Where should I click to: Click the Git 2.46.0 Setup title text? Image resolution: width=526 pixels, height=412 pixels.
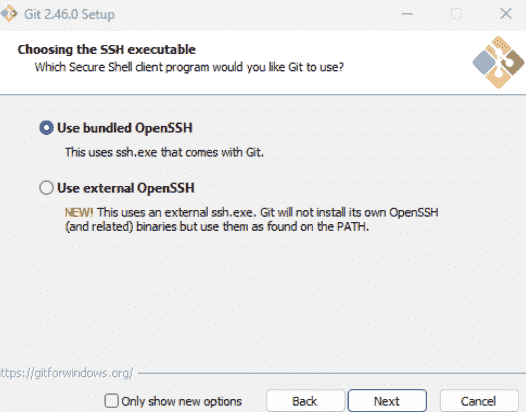pos(69,14)
